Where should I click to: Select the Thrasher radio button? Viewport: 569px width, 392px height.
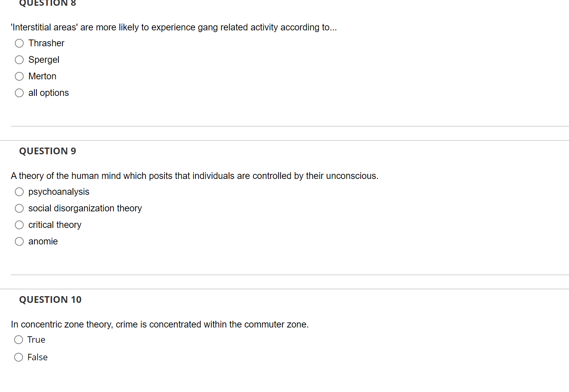pyautogui.click(x=19, y=43)
